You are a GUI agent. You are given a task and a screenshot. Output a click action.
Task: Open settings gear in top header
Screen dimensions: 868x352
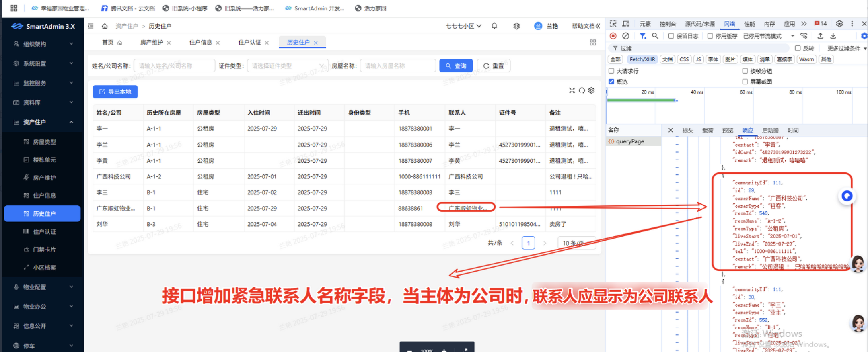tap(516, 26)
